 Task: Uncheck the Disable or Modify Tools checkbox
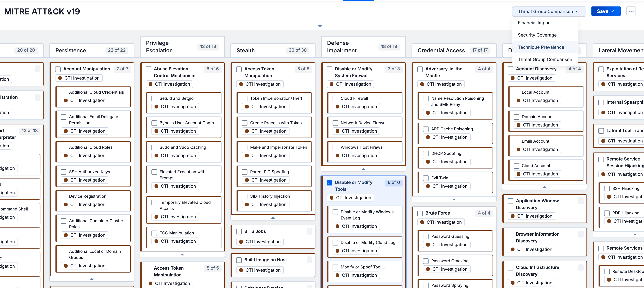click(x=329, y=183)
